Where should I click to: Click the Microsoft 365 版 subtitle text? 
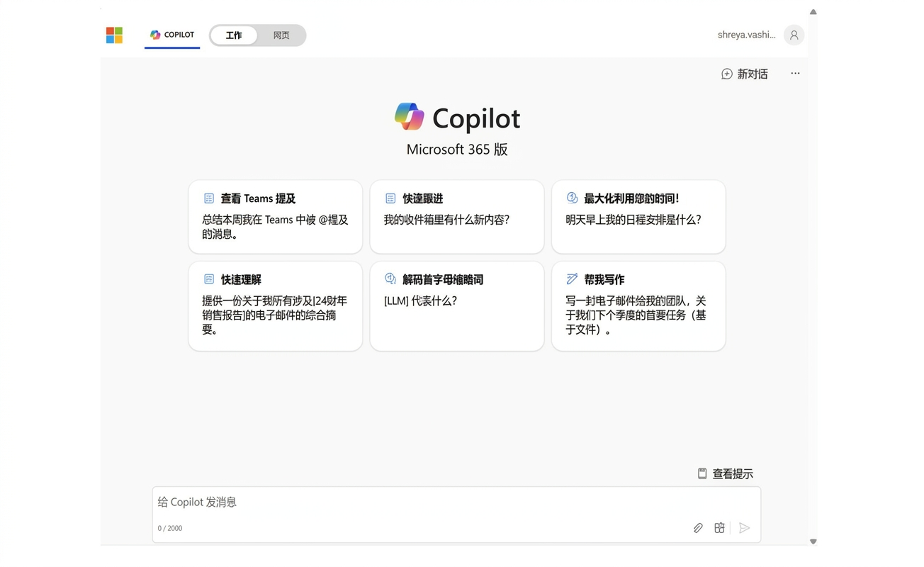click(x=457, y=150)
